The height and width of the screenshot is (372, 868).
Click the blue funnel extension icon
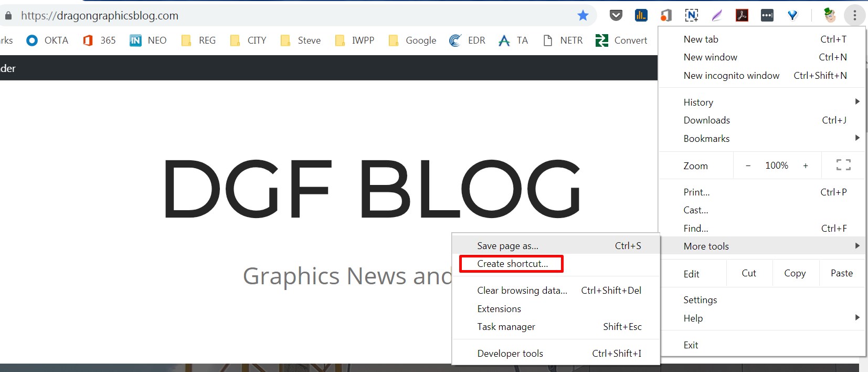[x=792, y=16]
